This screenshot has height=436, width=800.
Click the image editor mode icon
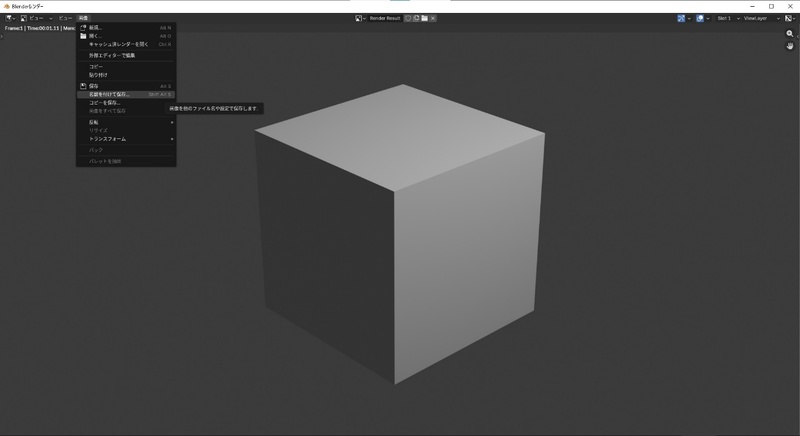[23, 18]
